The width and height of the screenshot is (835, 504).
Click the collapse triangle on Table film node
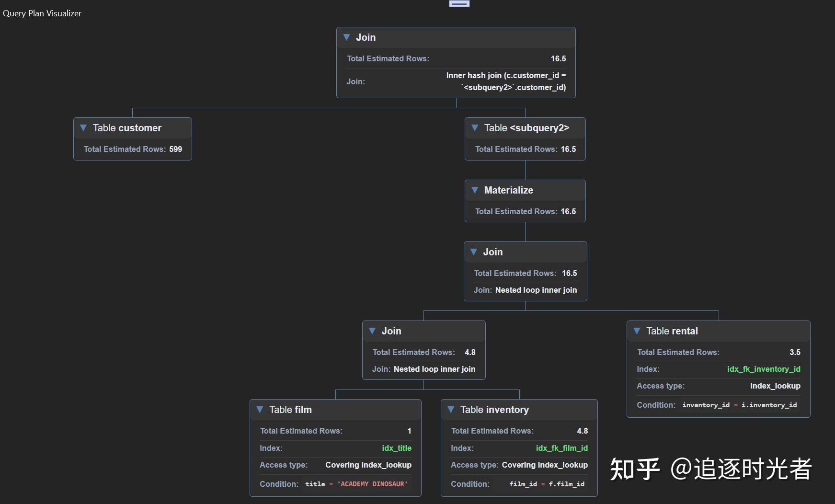coord(260,410)
